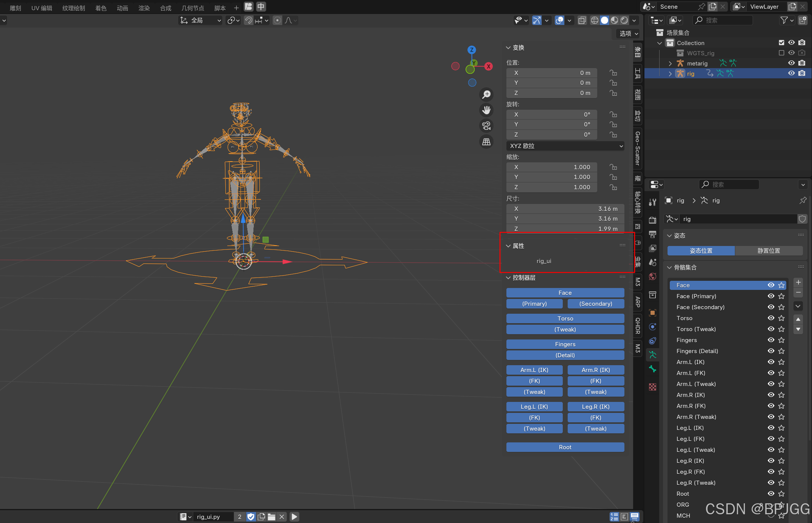Expand the rig tree item in outliner
The width and height of the screenshot is (812, 523).
pyautogui.click(x=670, y=73)
